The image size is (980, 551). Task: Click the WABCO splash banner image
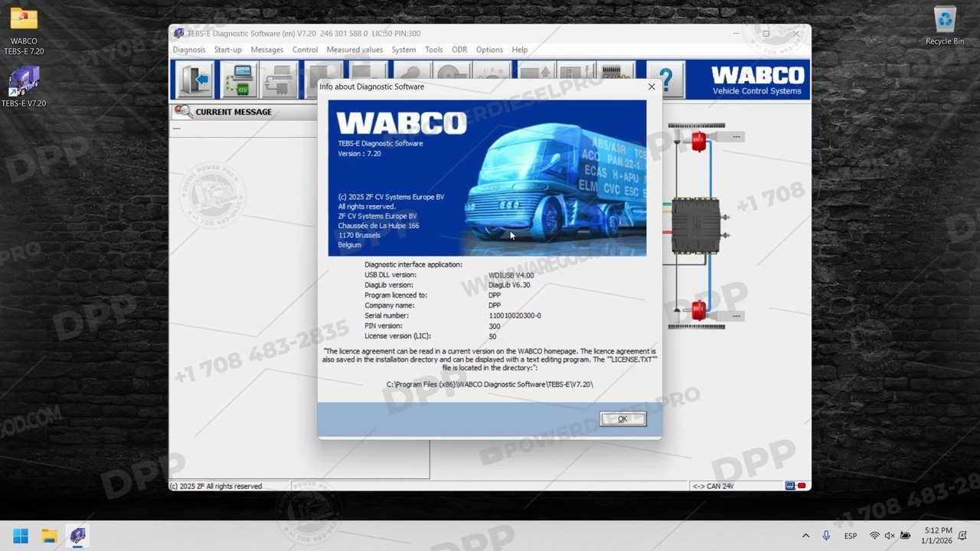(x=487, y=178)
